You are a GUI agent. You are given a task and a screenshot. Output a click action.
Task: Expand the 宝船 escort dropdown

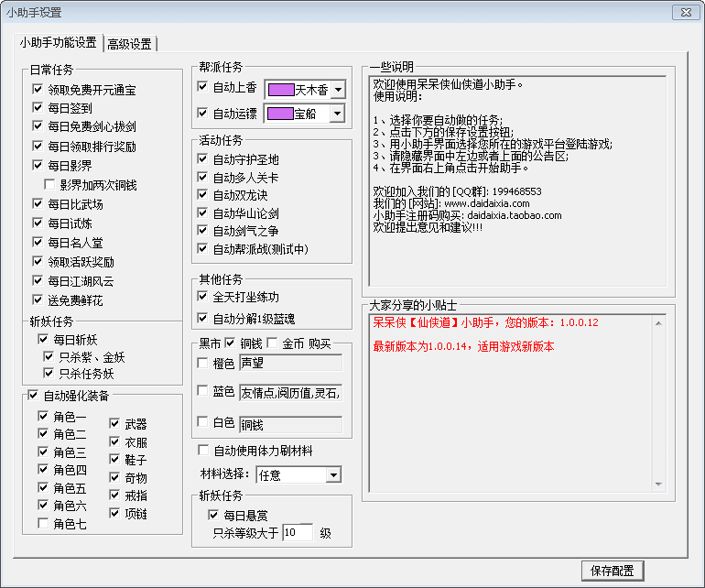(337, 114)
